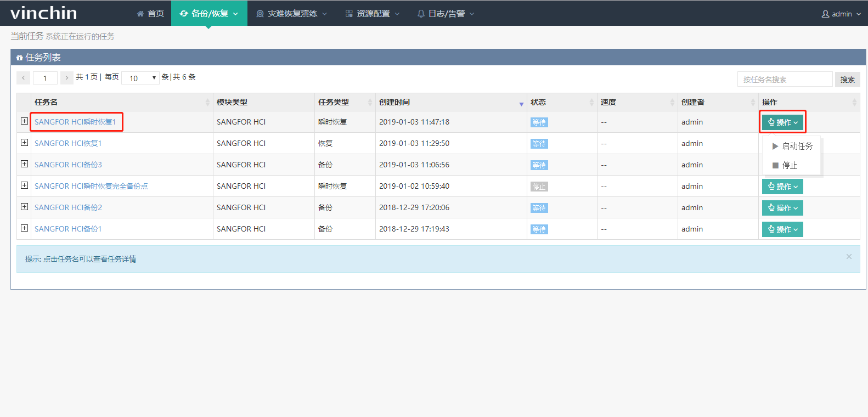Click the 等待 status of SANGFOR HCI备份3
Image resolution: width=868 pixels, height=417 pixels.
click(x=539, y=165)
